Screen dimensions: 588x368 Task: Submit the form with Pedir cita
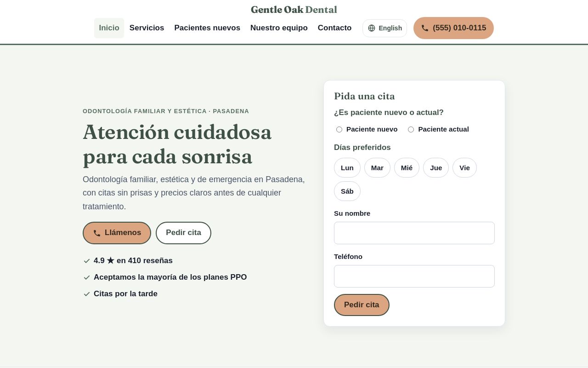pos(362,305)
